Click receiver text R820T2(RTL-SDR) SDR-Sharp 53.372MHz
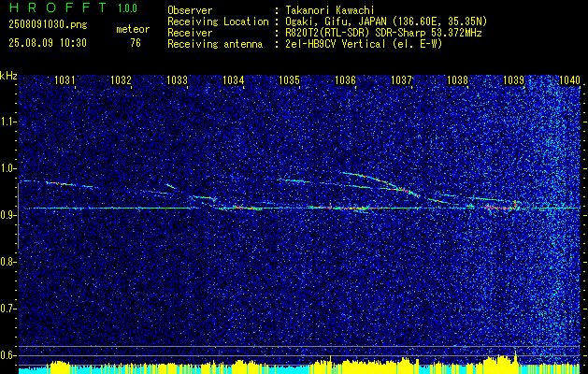The height and width of the screenshot is (374, 588). (x=382, y=33)
